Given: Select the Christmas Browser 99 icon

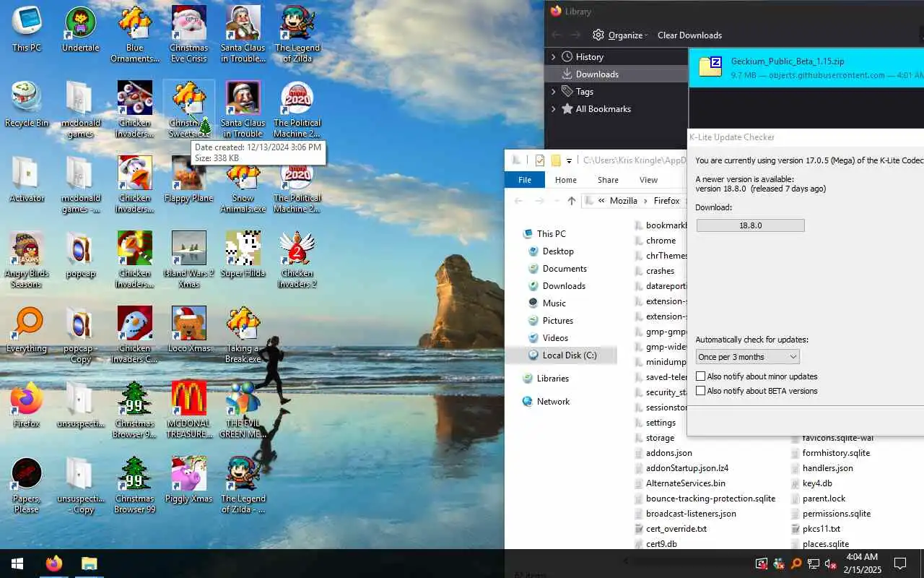Looking at the screenshot, I should [135, 486].
